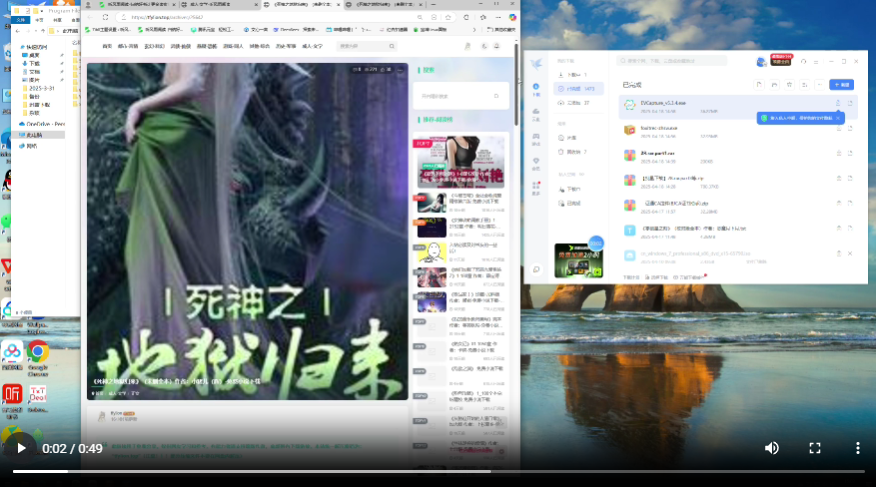
Task: Open the red 听 desktop shortcut
Action: [x=12, y=401]
